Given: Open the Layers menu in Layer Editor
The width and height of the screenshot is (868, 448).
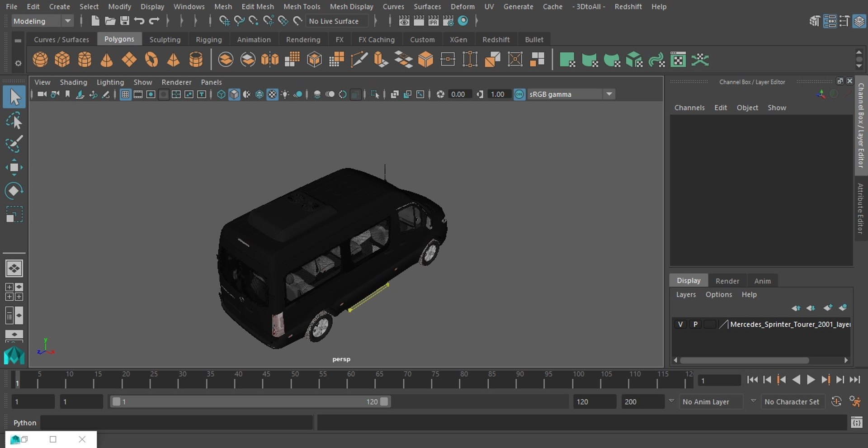Looking at the screenshot, I should coord(686,294).
